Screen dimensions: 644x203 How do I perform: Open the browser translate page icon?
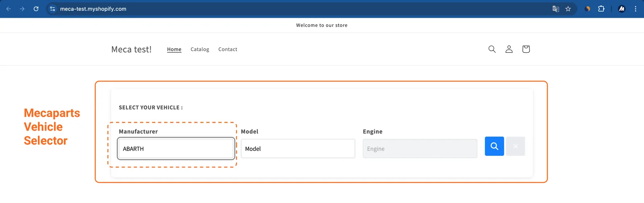point(556,9)
